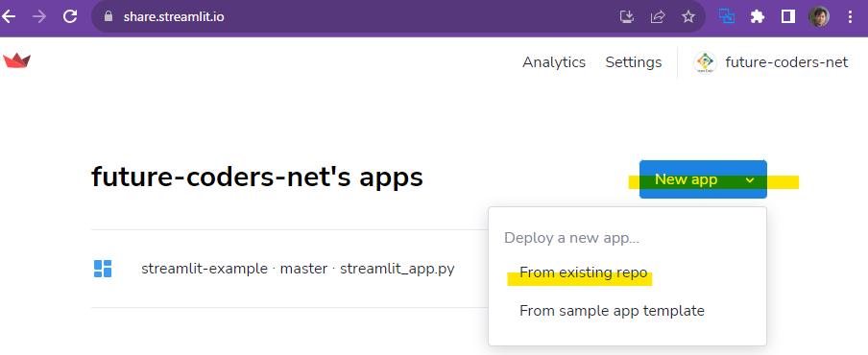This screenshot has height=355, width=868.
Task: Select From sample app template
Action: [x=612, y=311]
